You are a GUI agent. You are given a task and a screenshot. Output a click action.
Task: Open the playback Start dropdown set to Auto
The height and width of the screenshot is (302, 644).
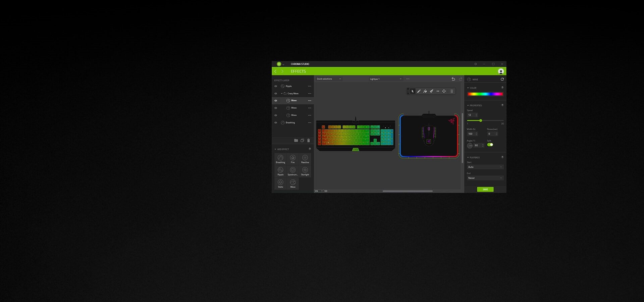[x=485, y=167]
